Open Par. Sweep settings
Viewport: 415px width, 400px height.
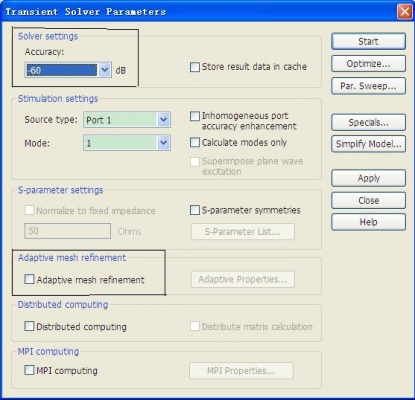click(x=368, y=86)
